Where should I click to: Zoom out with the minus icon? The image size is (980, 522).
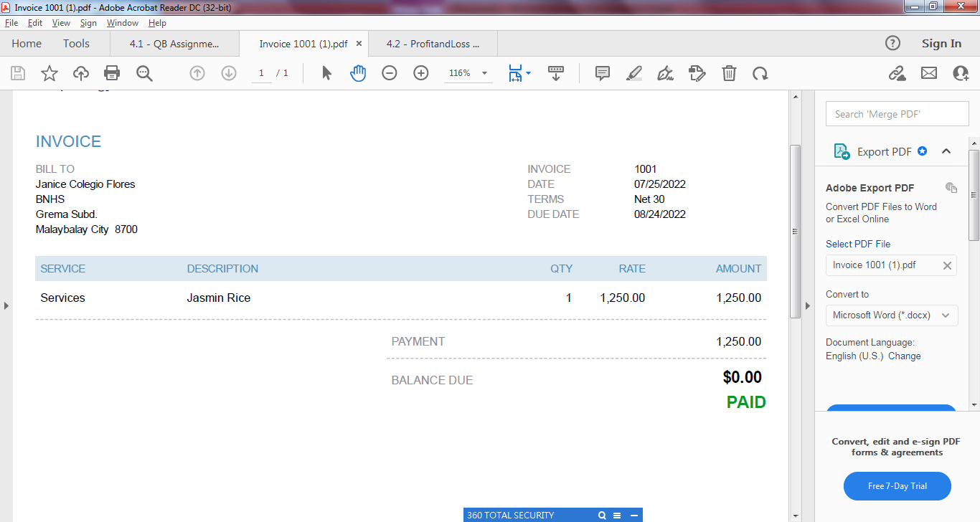click(x=390, y=73)
